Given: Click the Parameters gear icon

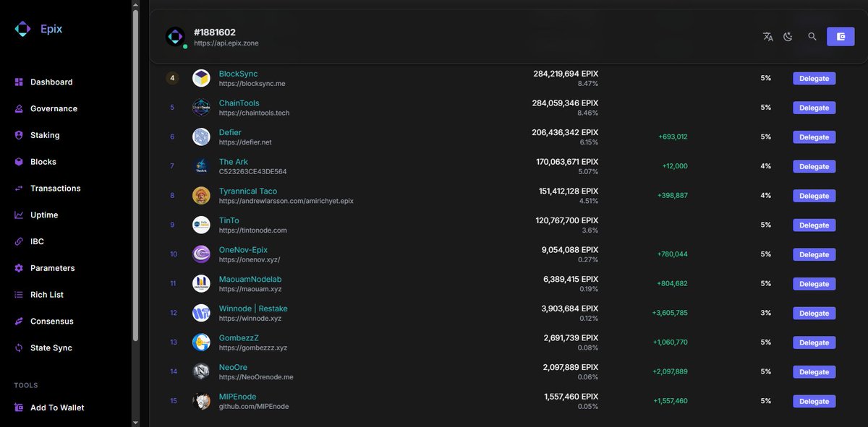Looking at the screenshot, I should 19,268.
